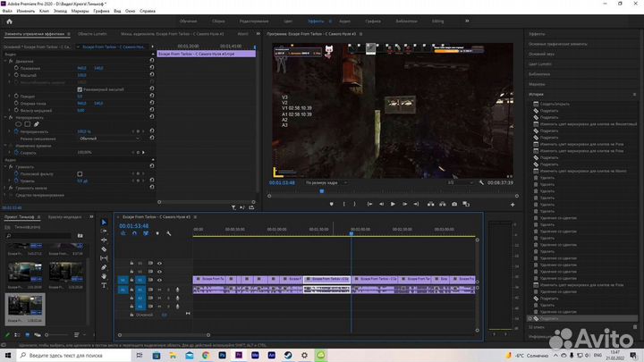Expand the Scale property
644x362 pixels.
(10, 75)
